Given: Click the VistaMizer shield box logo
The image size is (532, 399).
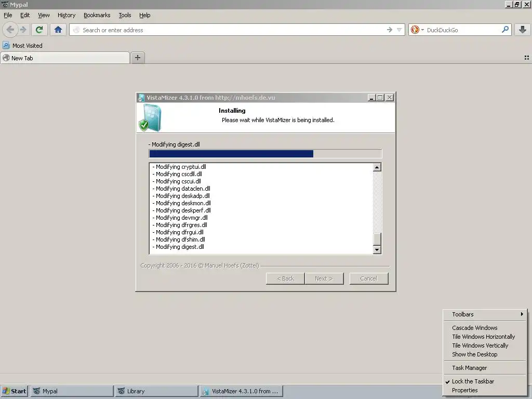Looking at the screenshot, I should pyautogui.click(x=150, y=118).
